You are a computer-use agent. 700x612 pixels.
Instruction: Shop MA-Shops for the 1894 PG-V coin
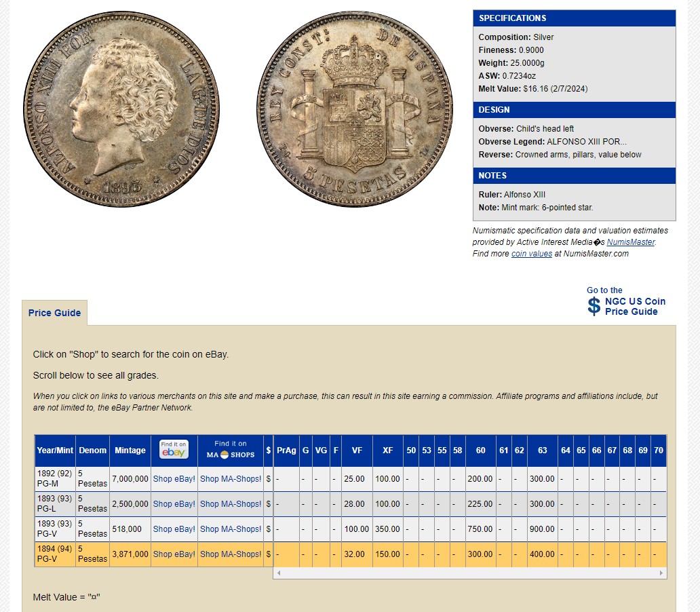pos(231,554)
